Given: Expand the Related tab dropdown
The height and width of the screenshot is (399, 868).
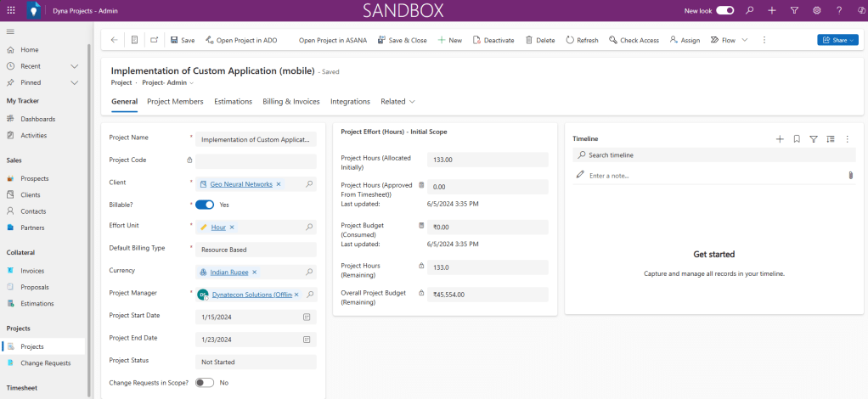Looking at the screenshot, I should [397, 102].
